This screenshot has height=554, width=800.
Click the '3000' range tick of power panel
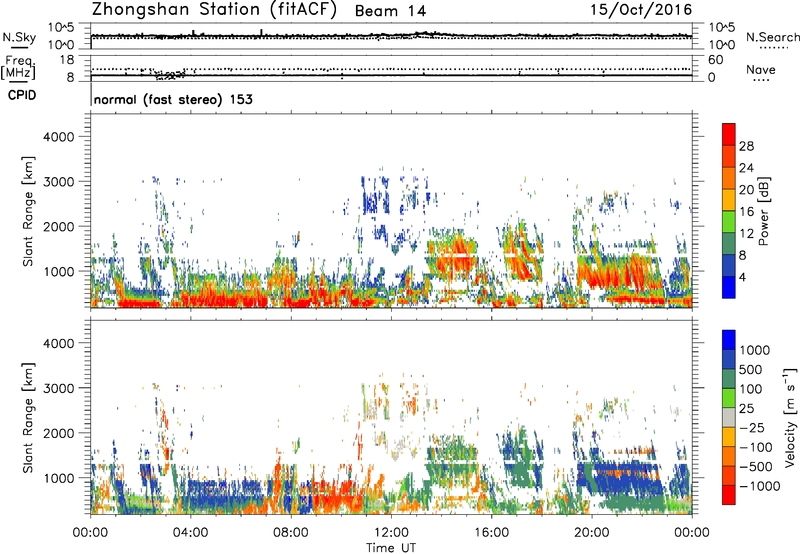(x=58, y=182)
